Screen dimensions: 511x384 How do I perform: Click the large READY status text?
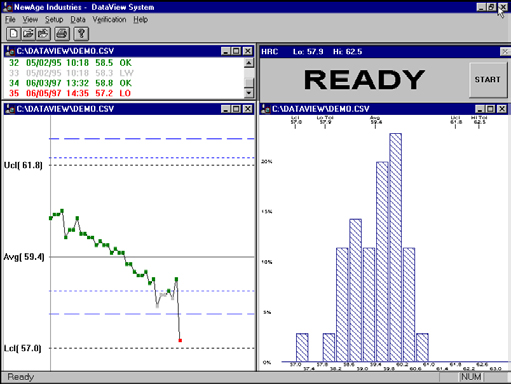pos(364,80)
